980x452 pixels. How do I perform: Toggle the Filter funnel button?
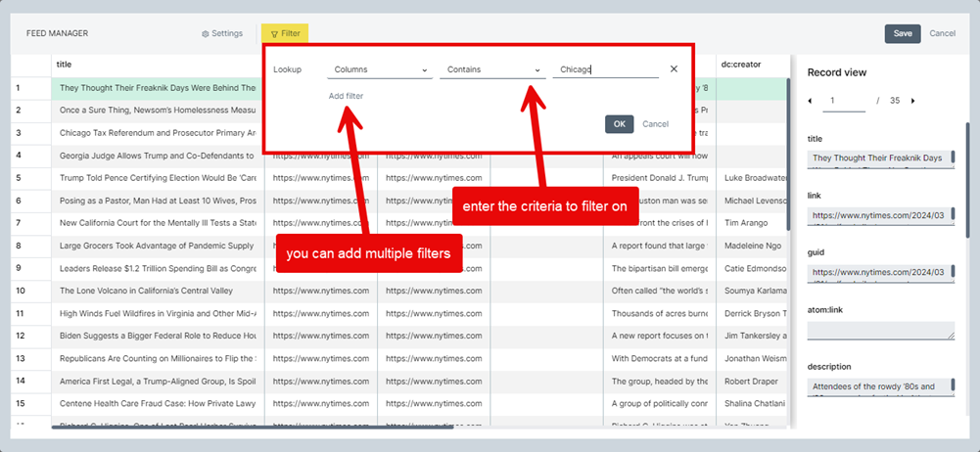click(x=285, y=33)
